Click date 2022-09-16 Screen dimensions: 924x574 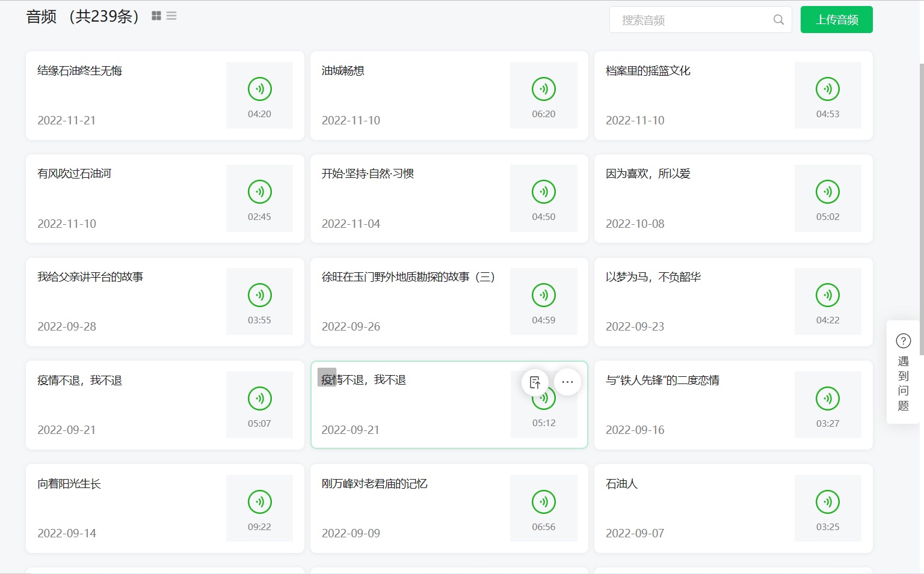point(635,430)
